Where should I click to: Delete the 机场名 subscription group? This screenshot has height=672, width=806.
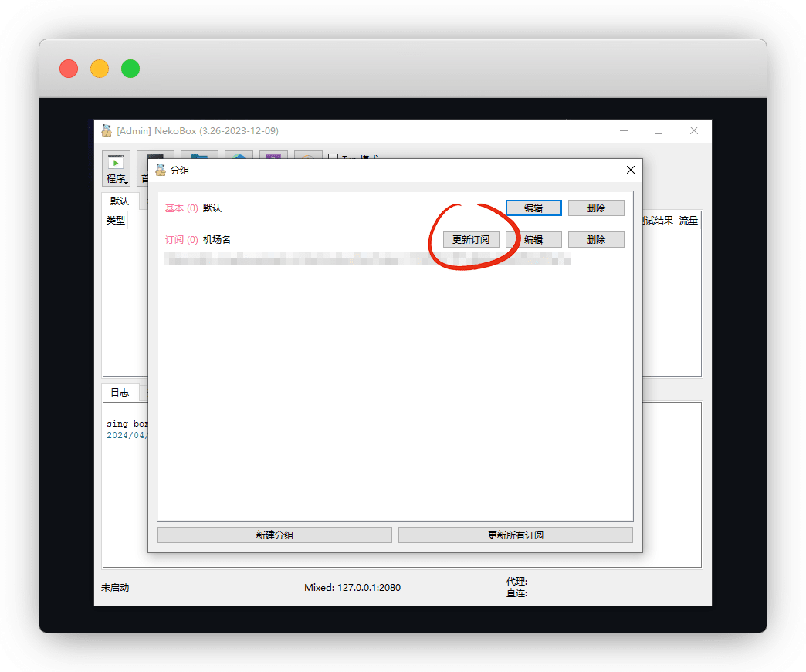[x=596, y=239]
